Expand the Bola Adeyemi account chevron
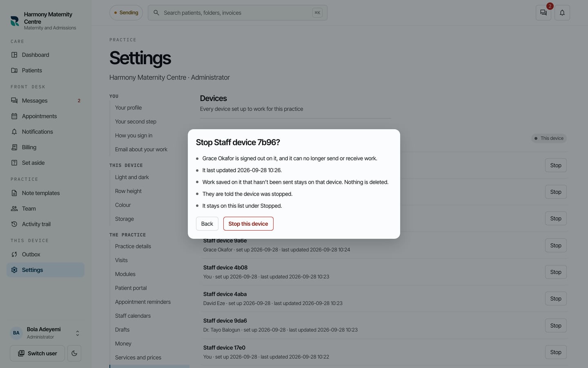Screen dimensions: 588x368 pos(78,333)
